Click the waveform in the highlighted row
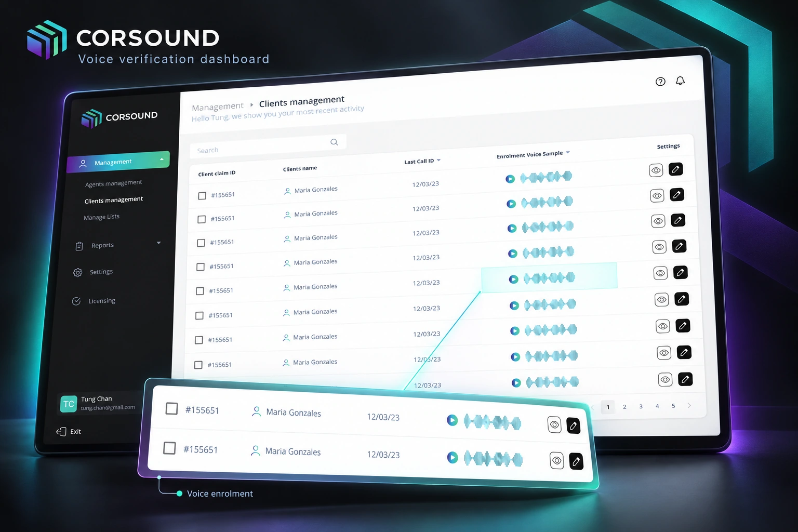The image size is (798, 532). click(550, 278)
